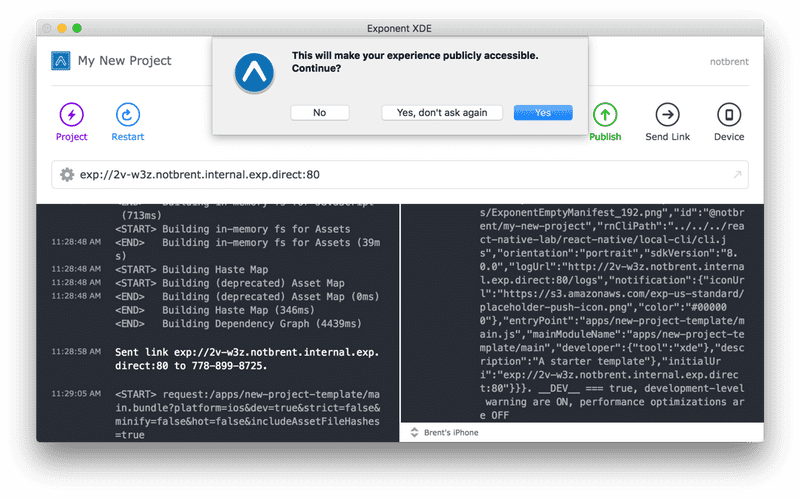The height and width of the screenshot is (498, 800).
Task: Click "Building Dependency Graph (4439ms)" log line
Action: pyautogui.click(x=238, y=323)
